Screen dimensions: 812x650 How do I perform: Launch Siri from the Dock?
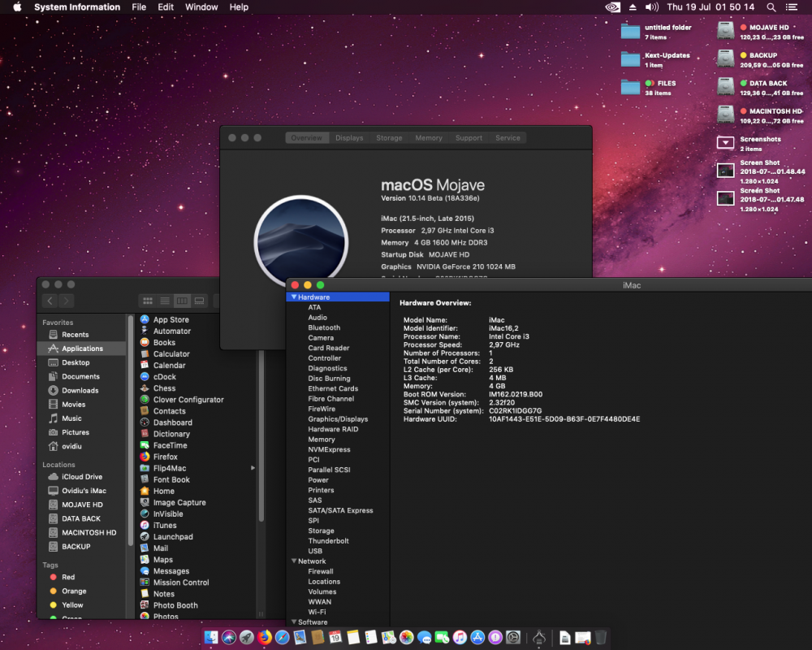click(x=229, y=637)
